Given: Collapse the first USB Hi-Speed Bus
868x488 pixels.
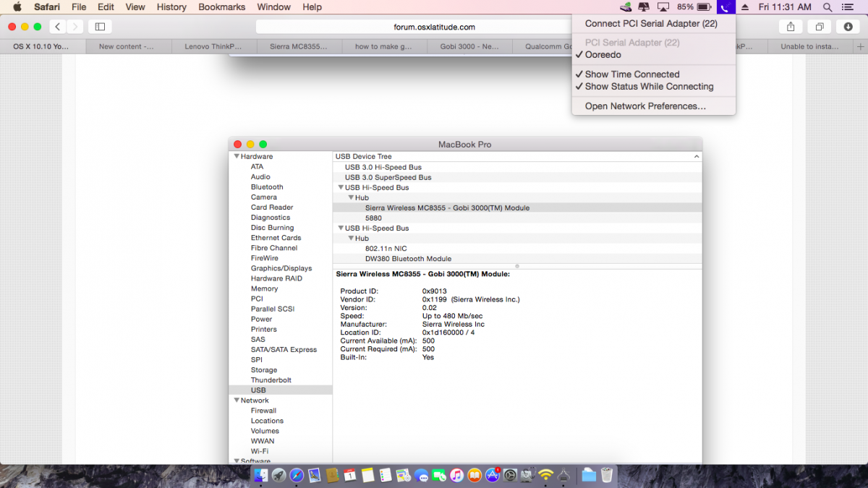Looking at the screenshot, I should [341, 187].
